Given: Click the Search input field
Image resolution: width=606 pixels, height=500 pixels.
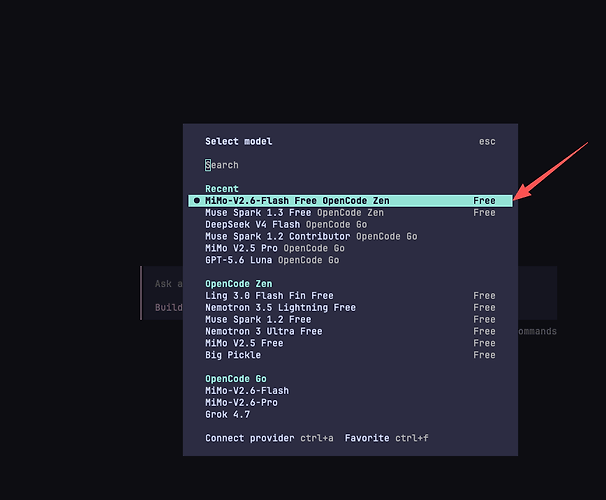Looking at the screenshot, I should [350, 165].
